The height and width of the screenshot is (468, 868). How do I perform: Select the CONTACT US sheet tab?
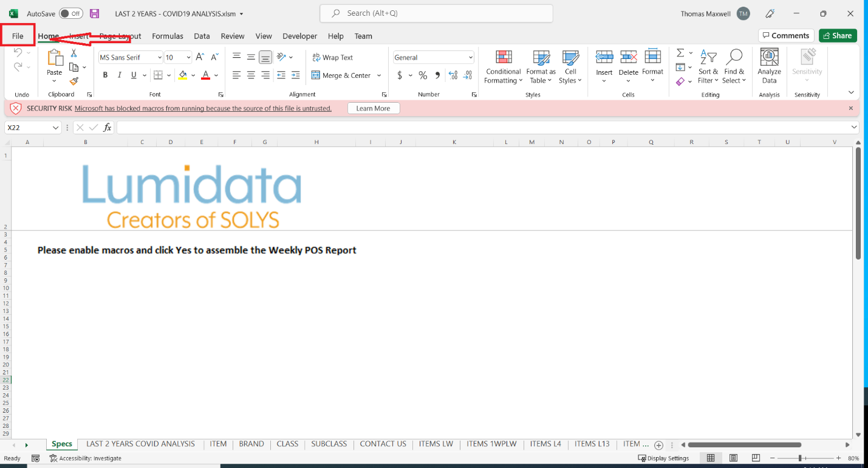coord(383,444)
